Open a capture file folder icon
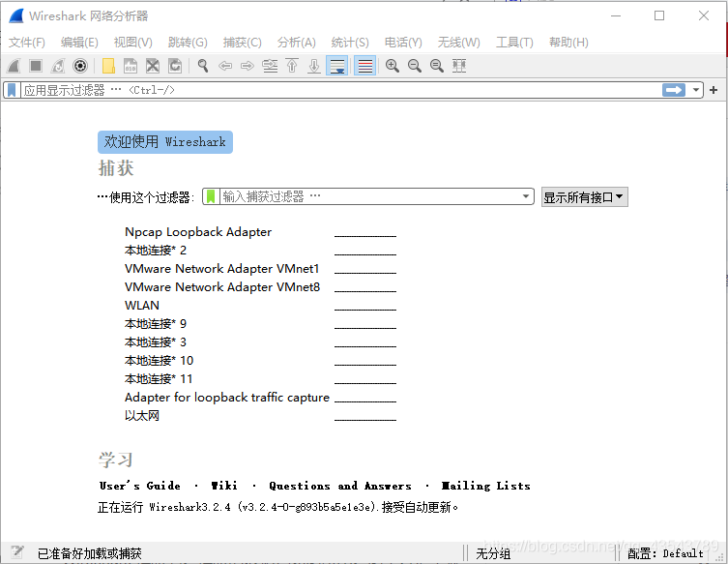Image resolution: width=728 pixels, height=564 pixels. [108, 66]
